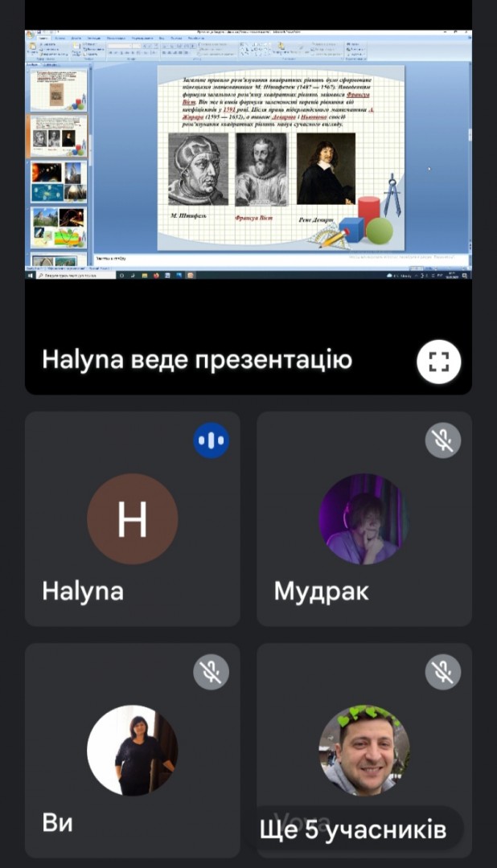Tap the "Halyna веде презентацію" caption
This screenshot has height=868, width=497.
197,359
